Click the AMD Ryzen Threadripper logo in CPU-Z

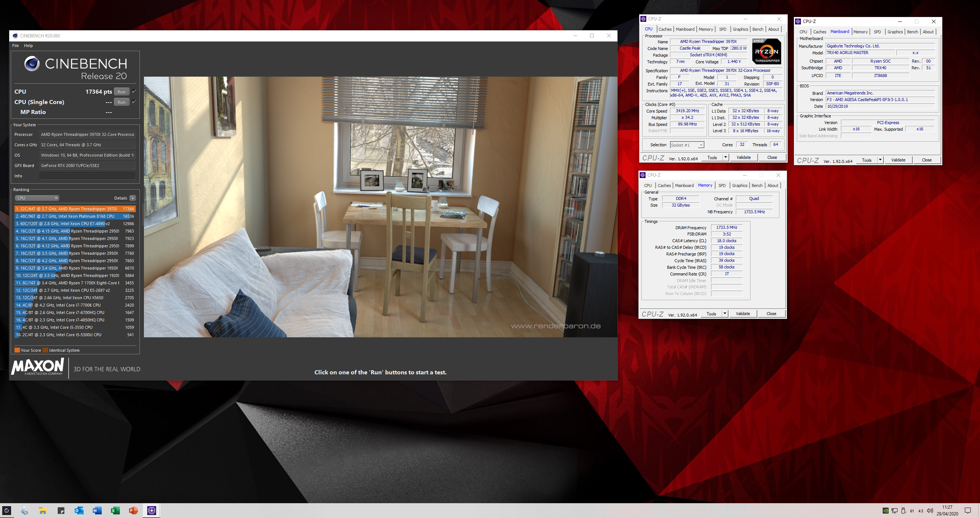tap(766, 51)
